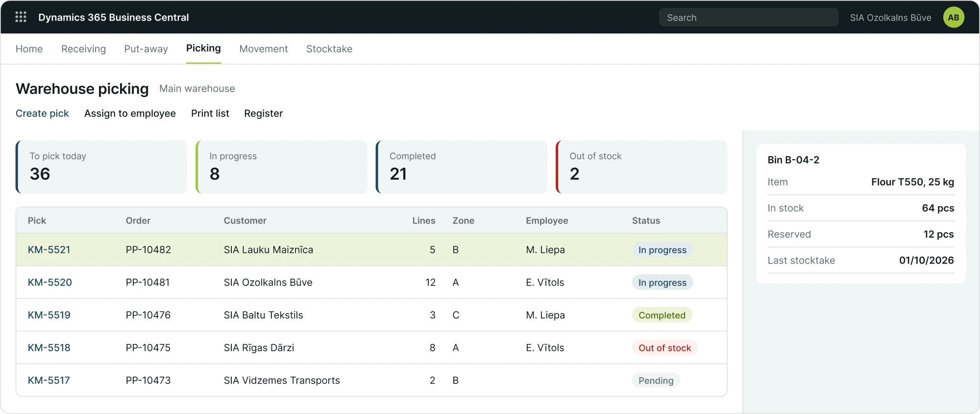Choose Assign to employee
Screen dimensions: 980x414
coord(130,113)
